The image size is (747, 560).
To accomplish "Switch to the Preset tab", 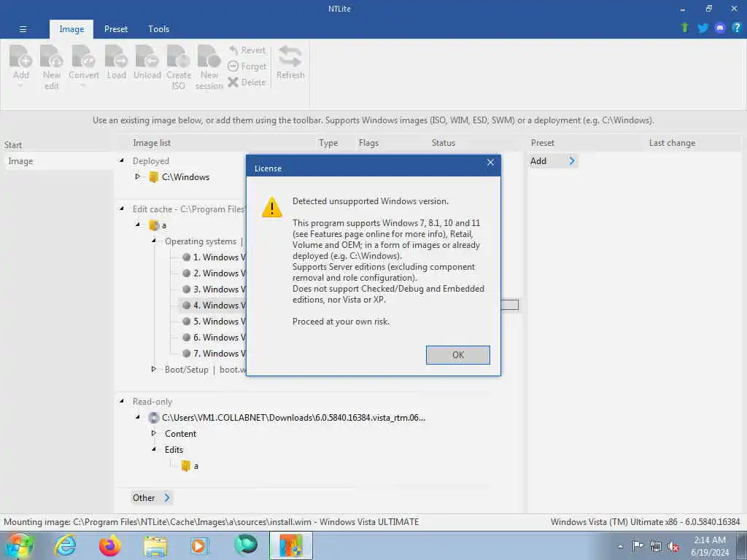I will point(116,29).
